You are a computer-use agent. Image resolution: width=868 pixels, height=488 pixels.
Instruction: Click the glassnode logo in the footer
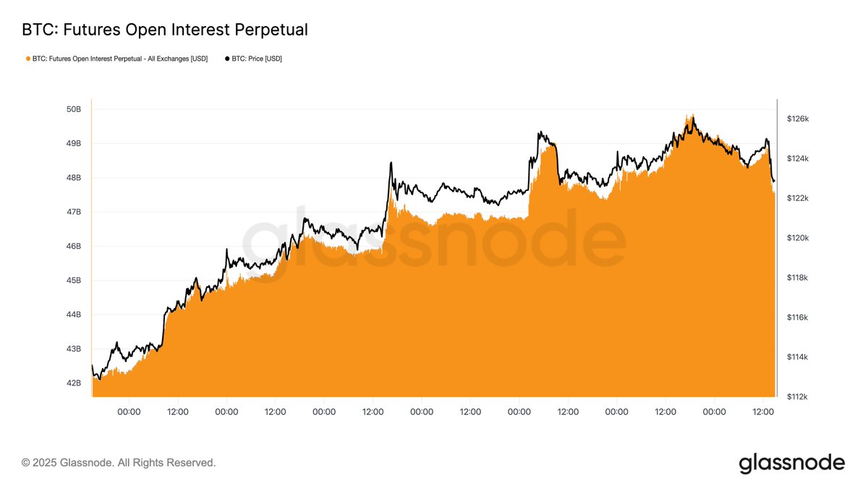(x=791, y=463)
